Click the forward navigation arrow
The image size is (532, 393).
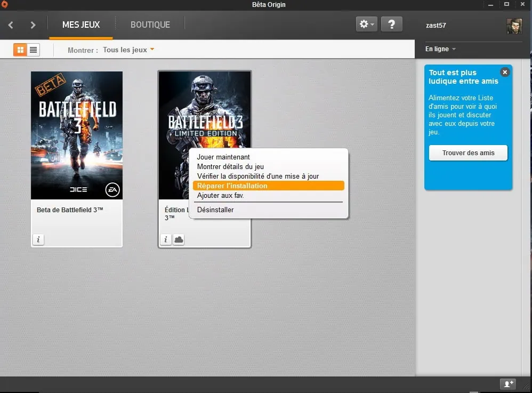pos(33,25)
